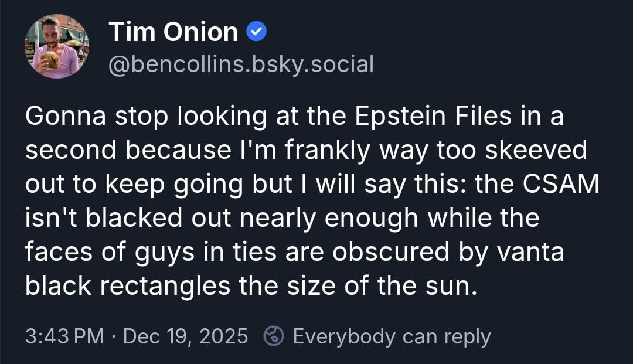Click the Dec 19, 2025 date
The width and height of the screenshot is (633, 364).
186,336
